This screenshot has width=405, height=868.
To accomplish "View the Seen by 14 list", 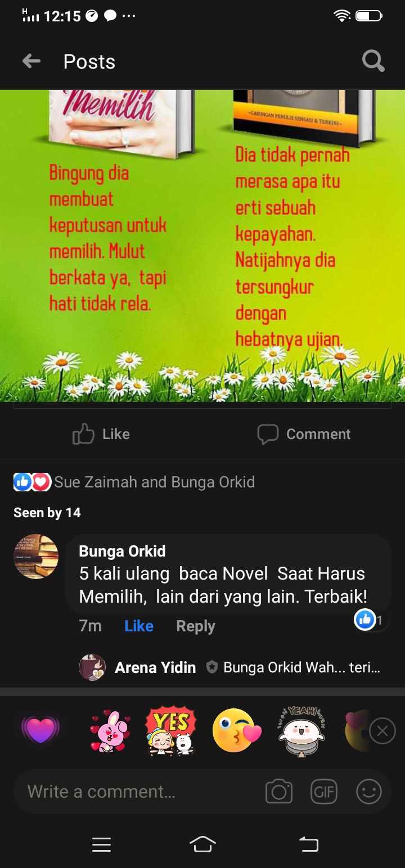I will tap(47, 513).
